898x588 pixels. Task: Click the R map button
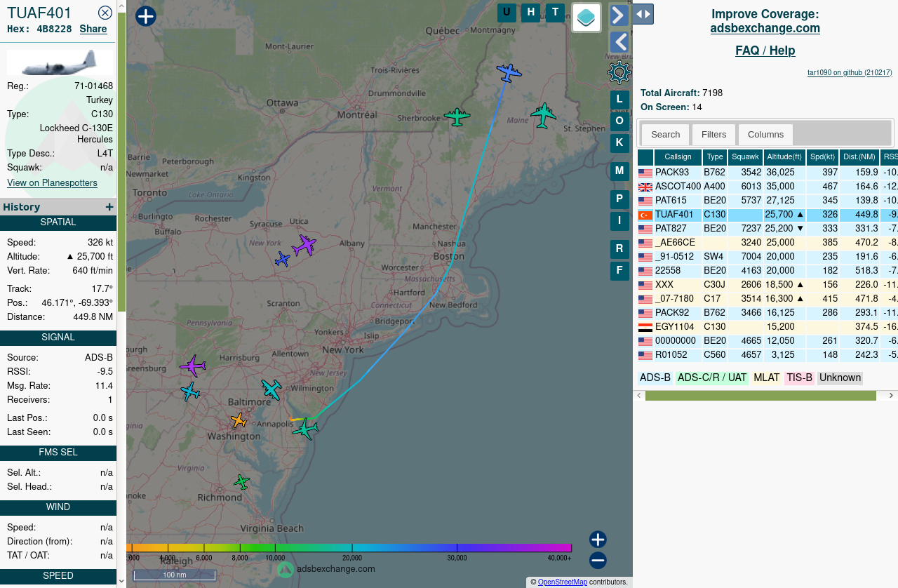(x=619, y=249)
